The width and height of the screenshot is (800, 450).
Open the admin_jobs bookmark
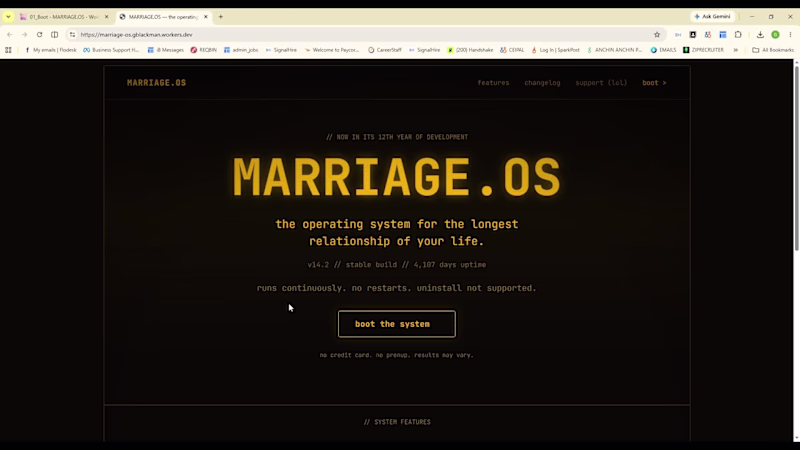tap(241, 50)
